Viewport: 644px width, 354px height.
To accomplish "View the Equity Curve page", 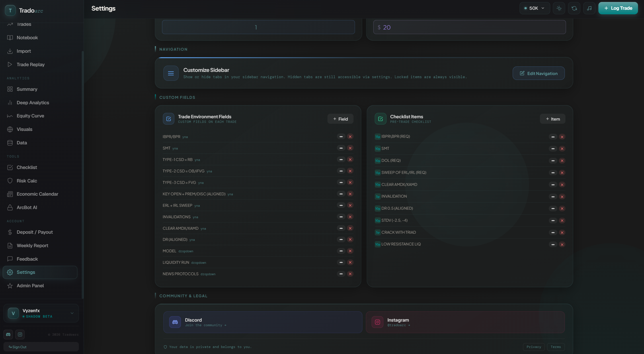I will pyautogui.click(x=40, y=116).
